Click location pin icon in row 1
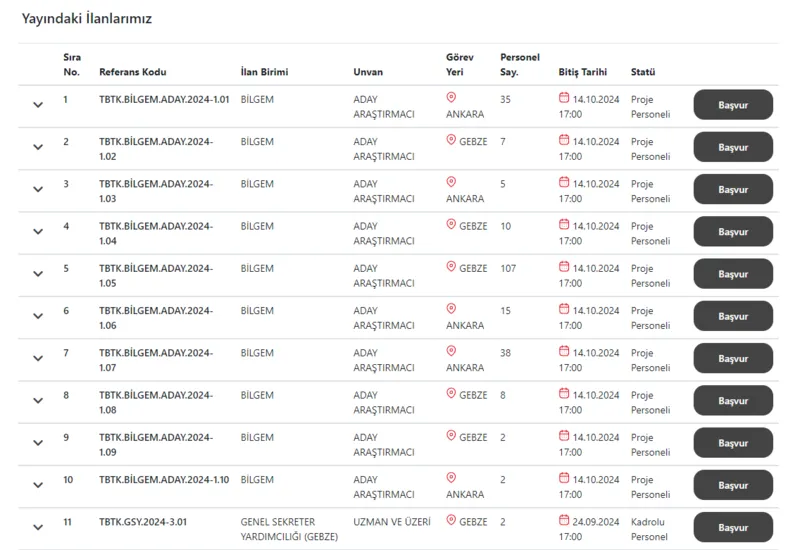This screenshot has height=550, width=800. (x=451, y=97)
